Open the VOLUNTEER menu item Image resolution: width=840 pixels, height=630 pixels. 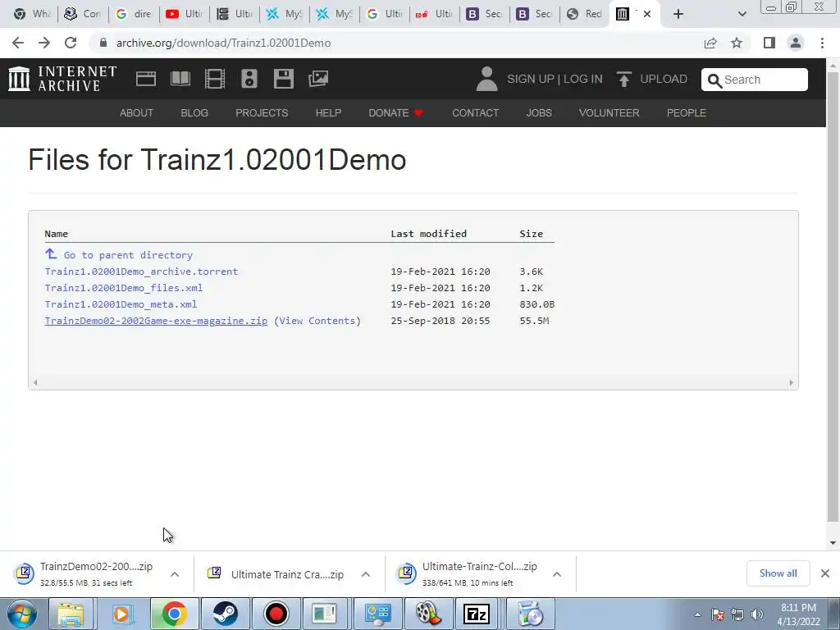click(x=609, y=113)
